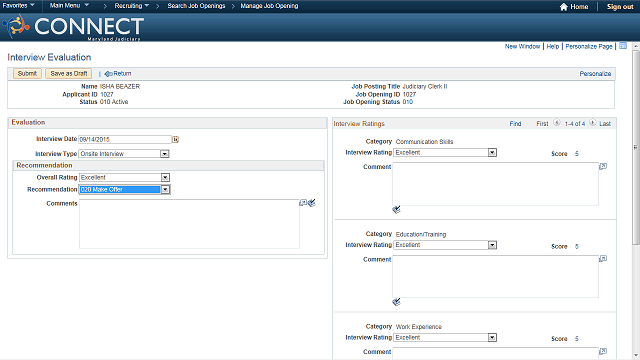Click Personalize Page link
This screenshot has width=640, height=360.
pyautogui.click(x=589, y=47)
